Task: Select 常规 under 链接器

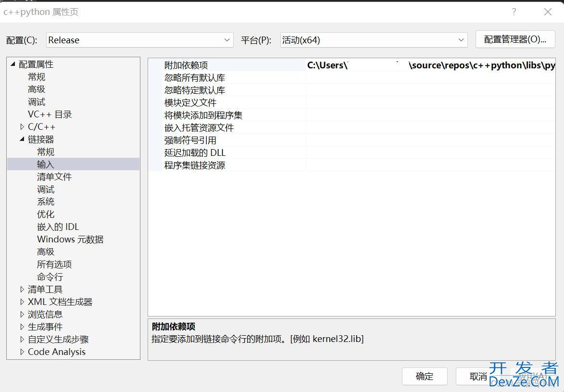Action: [x=46, y=152]
